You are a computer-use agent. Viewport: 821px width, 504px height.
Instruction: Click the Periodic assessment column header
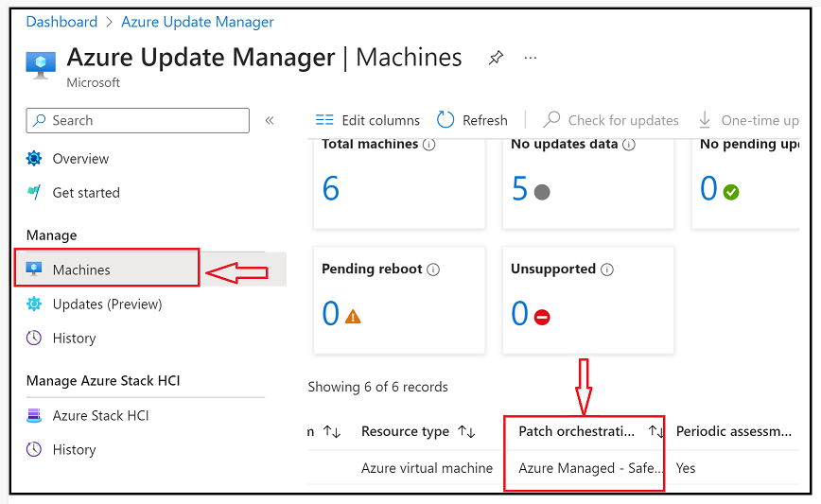(x=734, y=431)
